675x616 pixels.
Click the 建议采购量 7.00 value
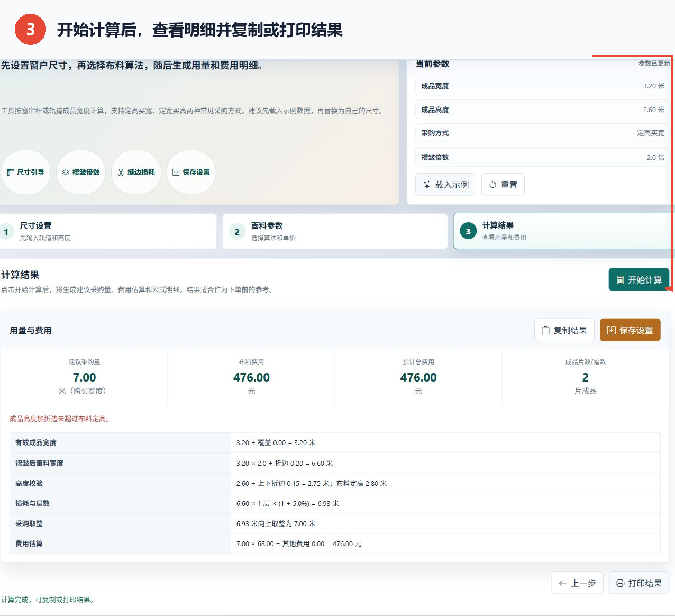(85, 377)
